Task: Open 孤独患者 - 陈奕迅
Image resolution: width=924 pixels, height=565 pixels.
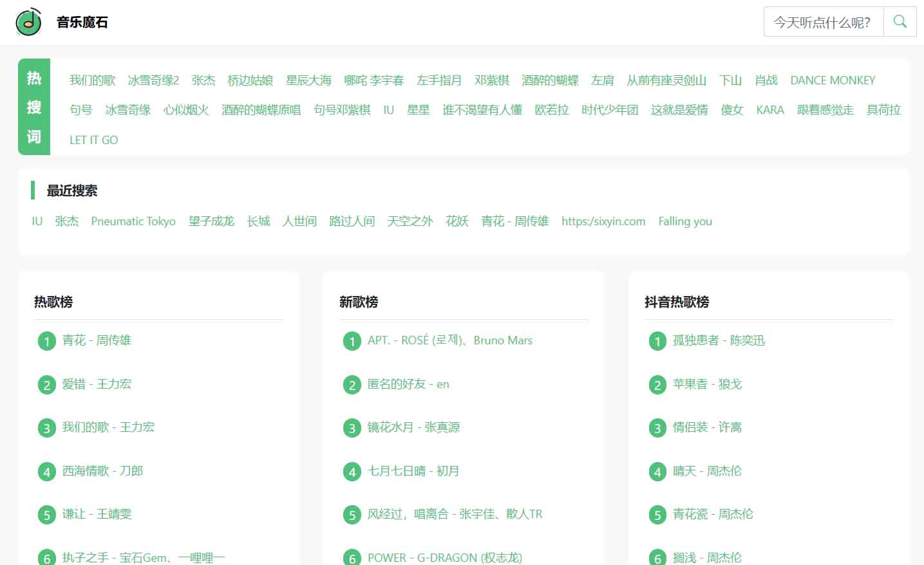Action: point(719,340)
